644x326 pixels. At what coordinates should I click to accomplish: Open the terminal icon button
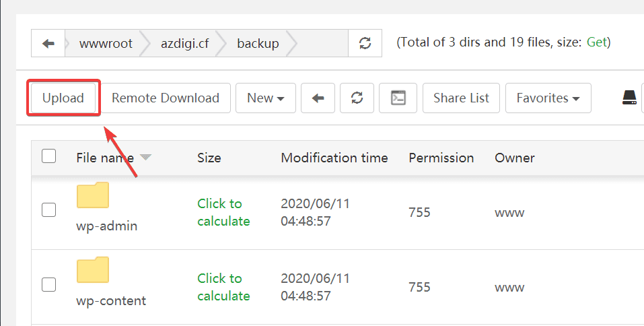click(x=398, y=98)
